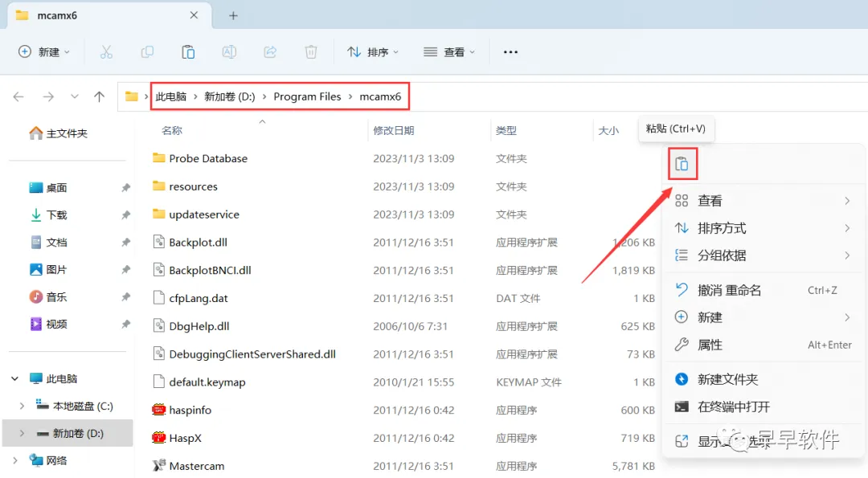868x478 pixels.
Task: Select the mcamx6 window tab
Action: coord(108,15)
